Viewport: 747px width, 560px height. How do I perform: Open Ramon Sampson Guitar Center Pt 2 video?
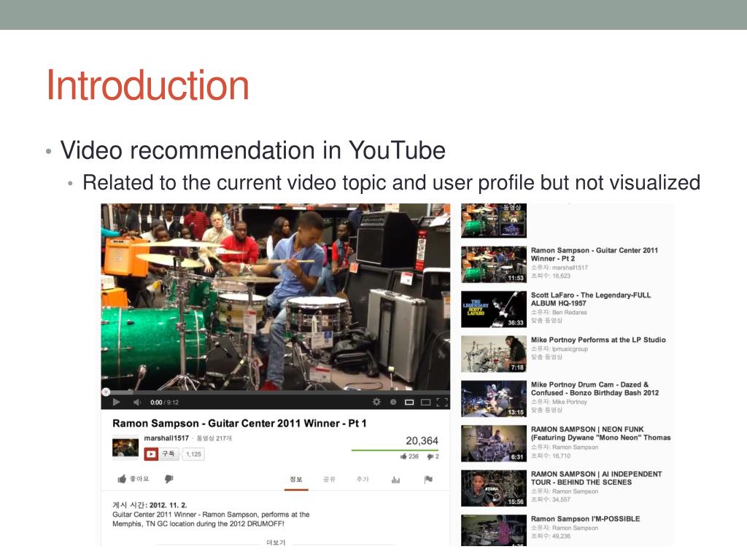[x=595, y=254]
